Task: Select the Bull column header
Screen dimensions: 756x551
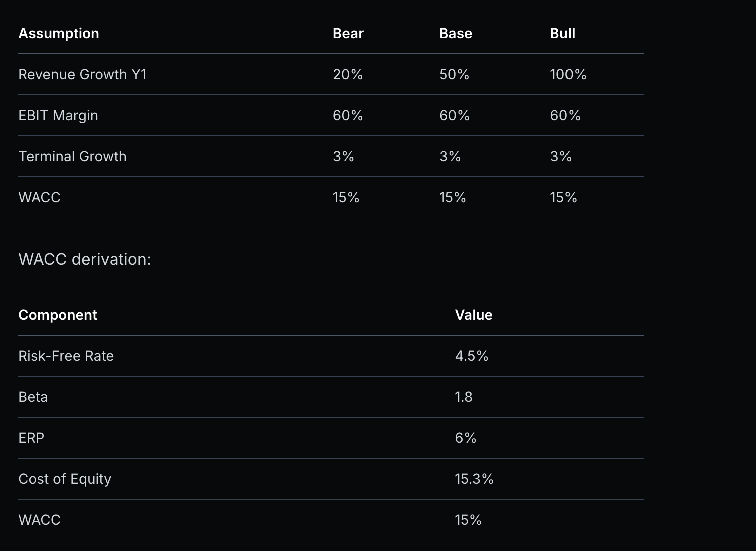Action: pyautogui.click(x=562, y=33)
